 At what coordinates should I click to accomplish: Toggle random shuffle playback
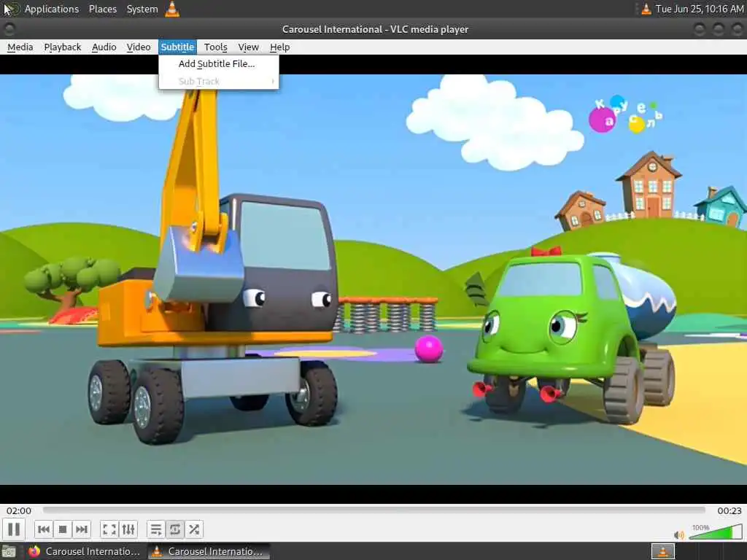[194, 529]
